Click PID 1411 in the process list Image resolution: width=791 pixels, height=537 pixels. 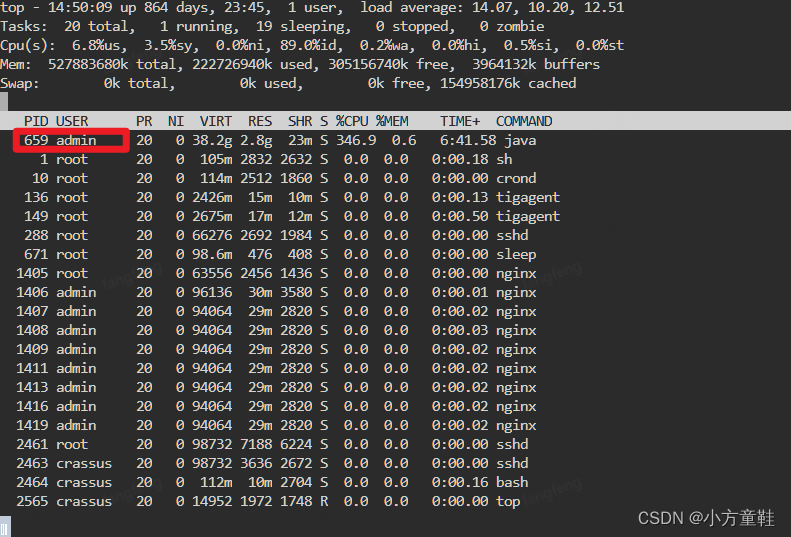32,368
